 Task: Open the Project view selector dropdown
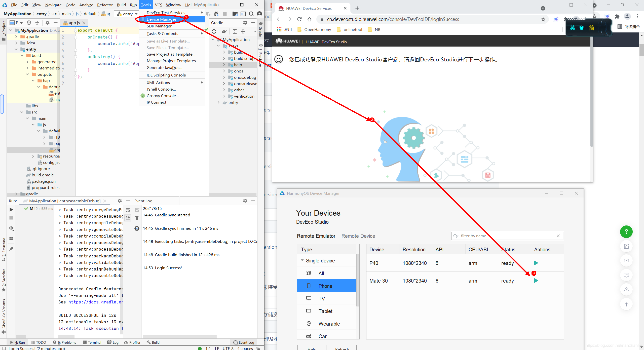click(16, 23)
